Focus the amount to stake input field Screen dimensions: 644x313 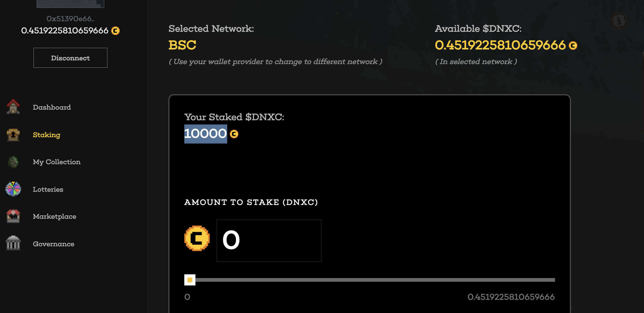pyautogui.click(x=269, y=241)
